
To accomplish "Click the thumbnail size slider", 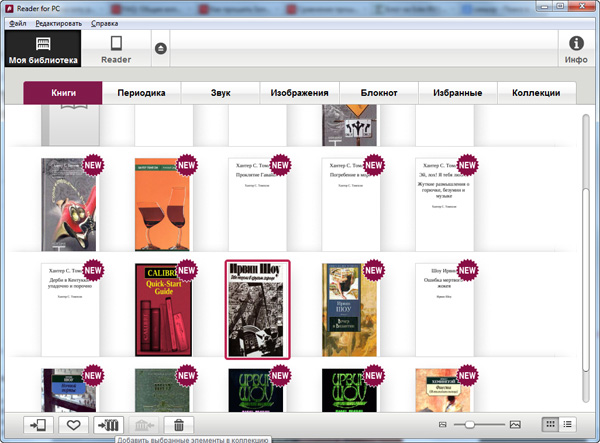I will 481,426.
